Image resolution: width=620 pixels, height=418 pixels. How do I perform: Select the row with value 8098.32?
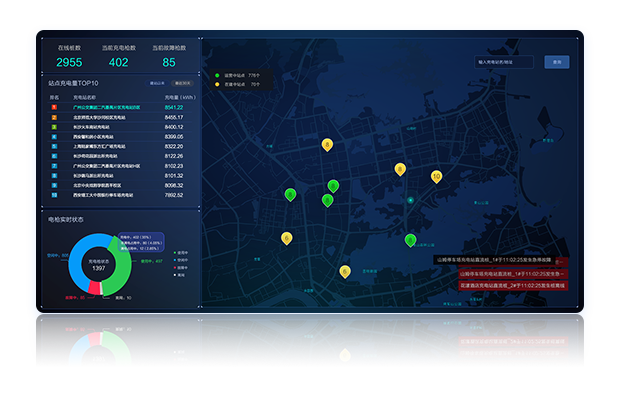[x=120, y=185]
